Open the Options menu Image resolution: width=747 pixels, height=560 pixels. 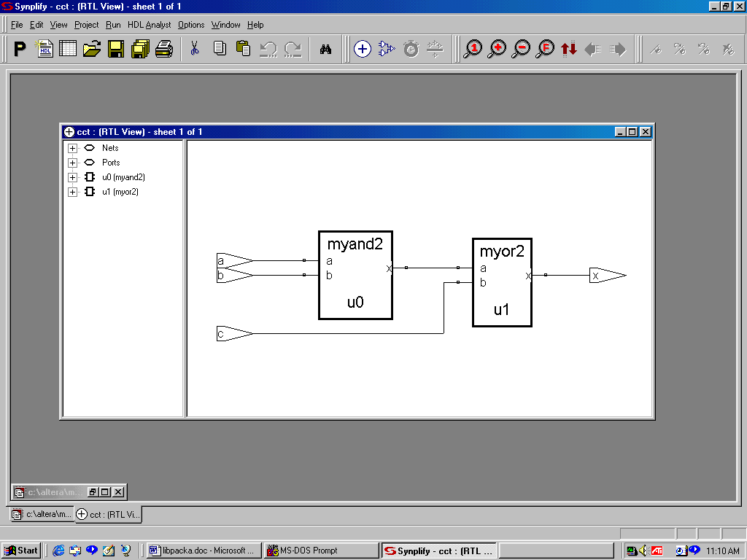coord(190,24)
